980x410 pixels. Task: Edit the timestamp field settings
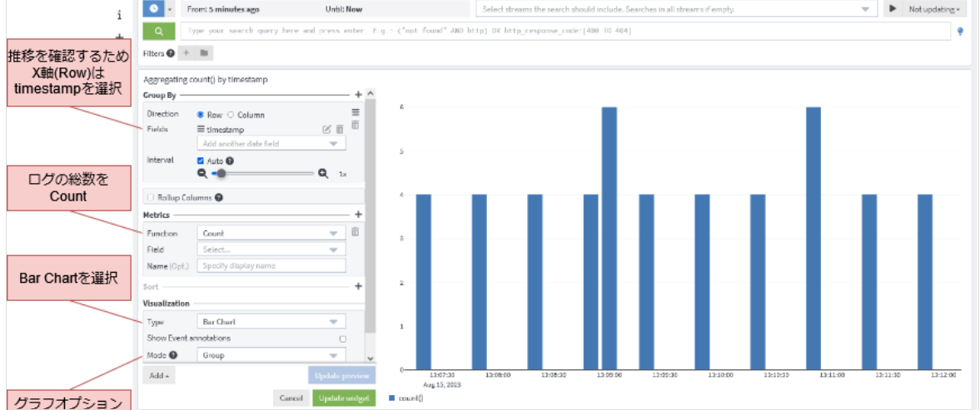tap(326, 130)
